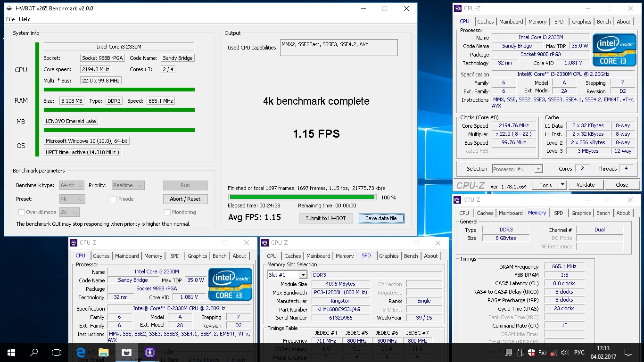The image size is (644, 362).
Task: Open Task View from the taskbar
Action: click(x=57, y=352)
